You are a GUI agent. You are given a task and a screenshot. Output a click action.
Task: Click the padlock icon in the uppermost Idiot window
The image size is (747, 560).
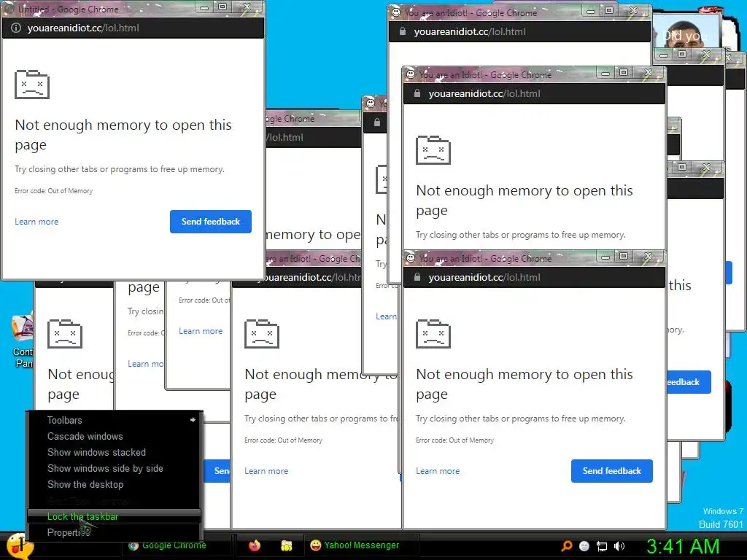click(x=403, y=31)
